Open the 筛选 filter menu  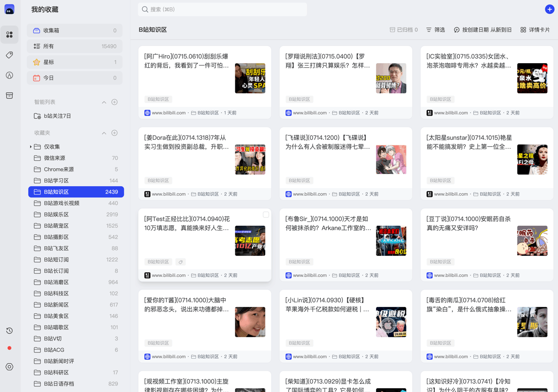pos(436,30)
